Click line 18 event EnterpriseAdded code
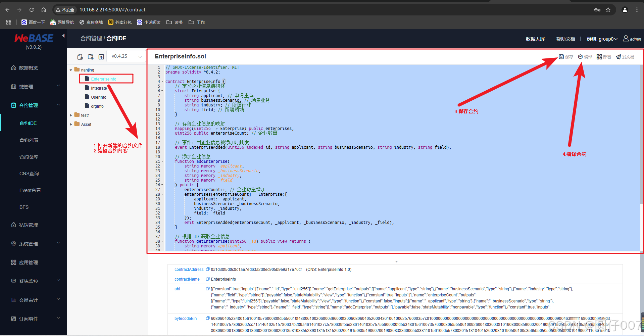Viewport: 644px width, 336px height. coord(313,147)
